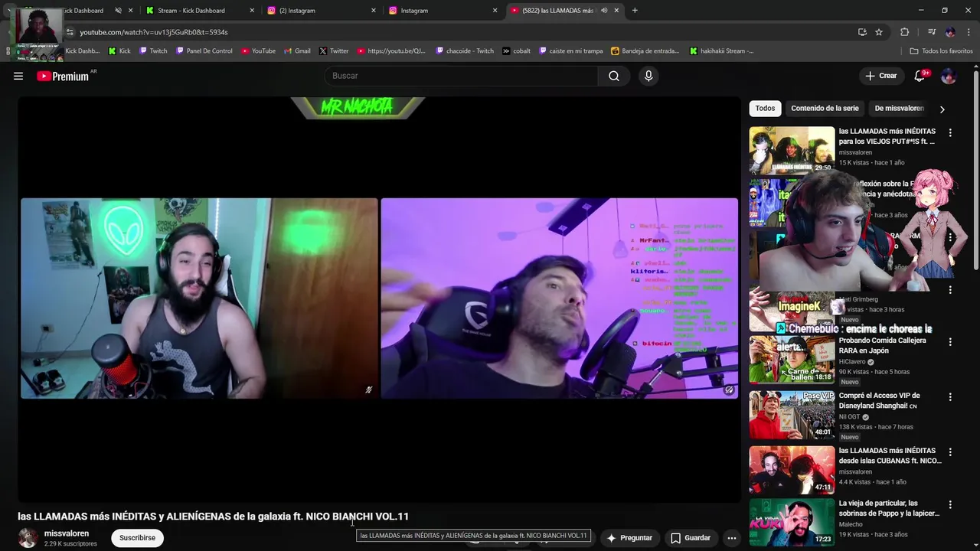
Task: Subscribe to missvaloren with Suscribirse
Action: [x=137, y=538]
